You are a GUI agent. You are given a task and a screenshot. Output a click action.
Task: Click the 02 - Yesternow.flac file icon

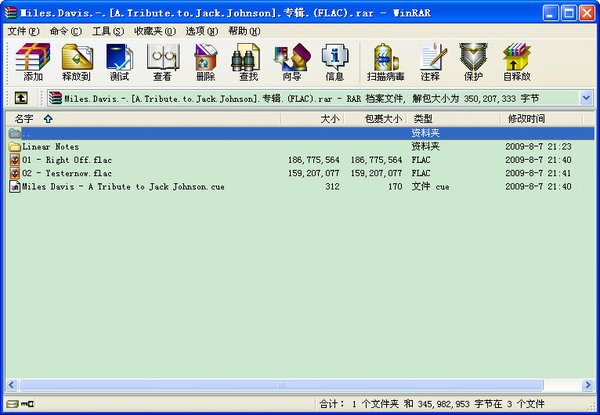tap(15, 173)
